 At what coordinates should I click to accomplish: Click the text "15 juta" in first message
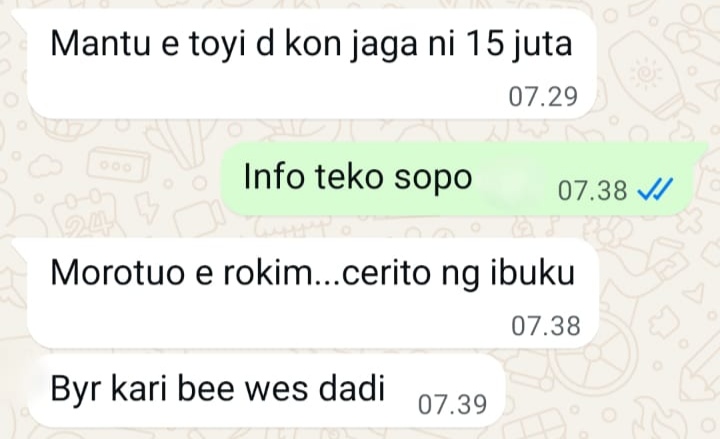coord(518,45)
